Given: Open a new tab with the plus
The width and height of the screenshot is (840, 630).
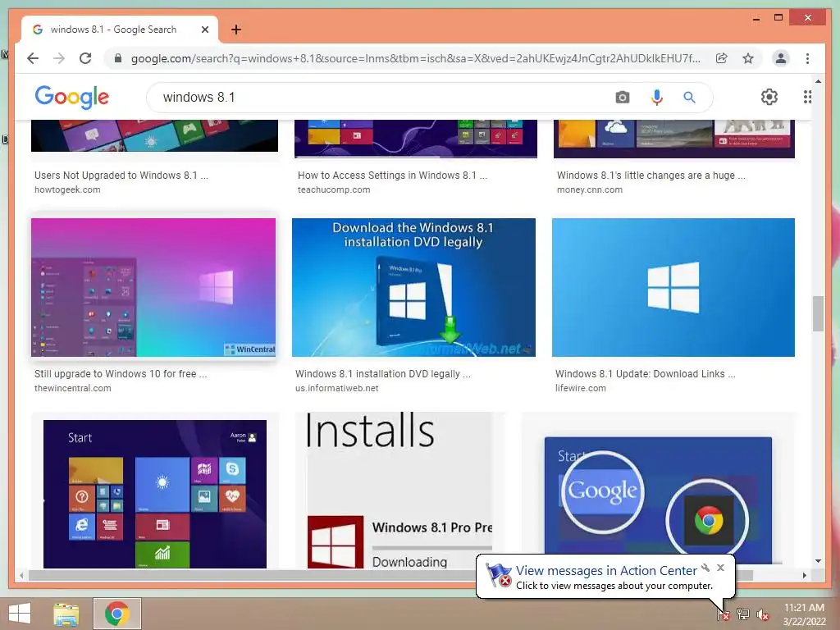Looking at the screenshot, I should tap(235, 30).
